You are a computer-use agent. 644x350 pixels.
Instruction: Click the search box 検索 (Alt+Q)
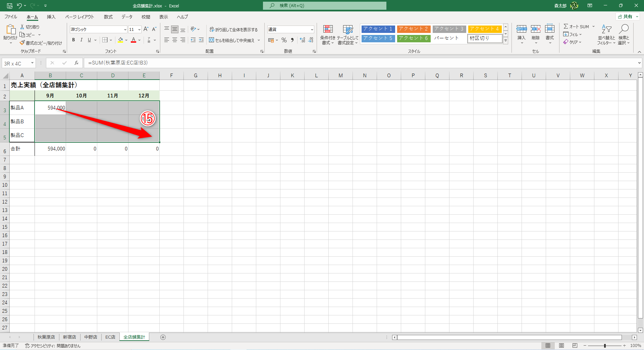(325, 6)
